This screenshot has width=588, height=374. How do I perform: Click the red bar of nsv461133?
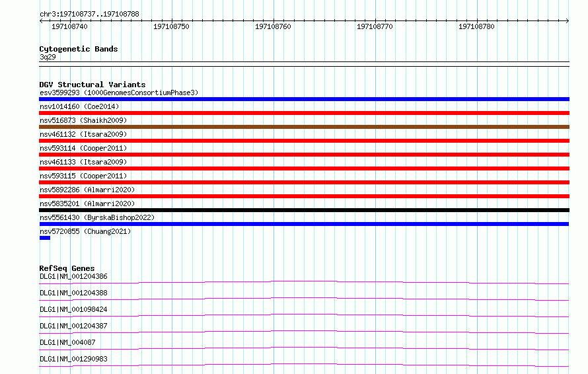click(304, 168)
